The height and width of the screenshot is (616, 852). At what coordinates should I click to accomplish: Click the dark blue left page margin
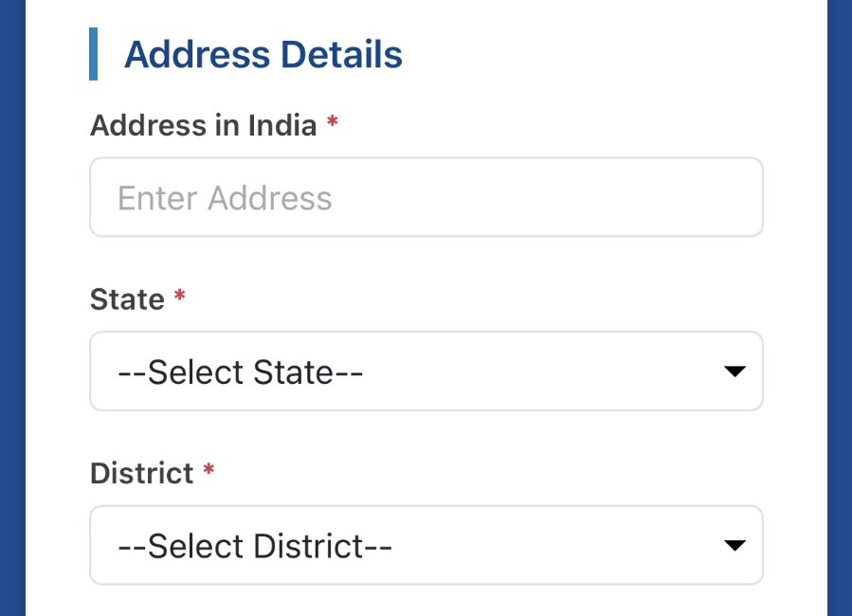(x=11, y=308)
